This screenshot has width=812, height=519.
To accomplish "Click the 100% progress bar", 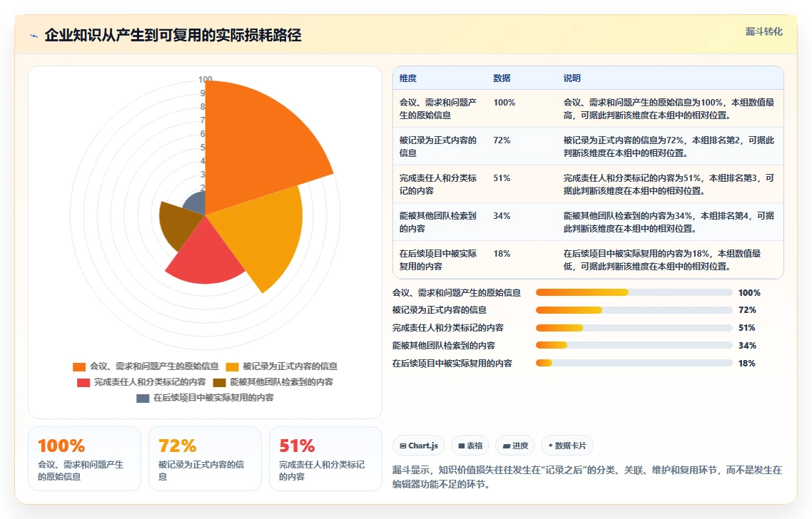I will (x=634, y=293).
